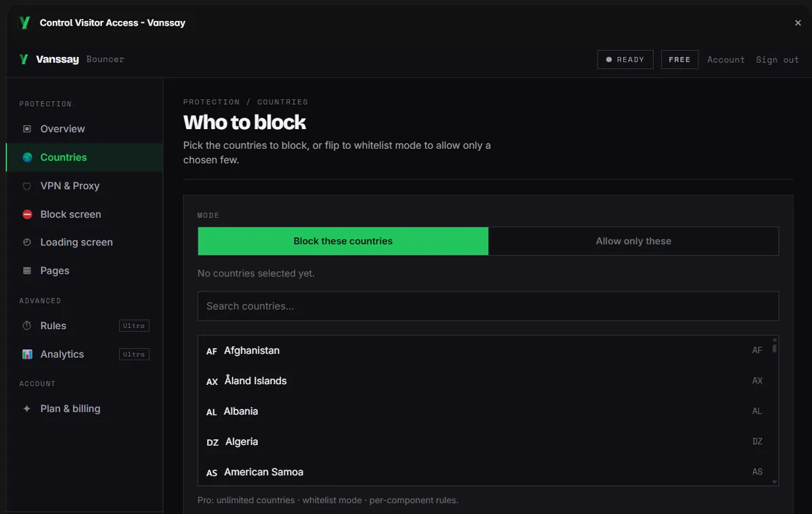Select Algeria in the country list
The width and height of the screenshot is (812, 514).
pyautogui.click(x=484, y=442)
